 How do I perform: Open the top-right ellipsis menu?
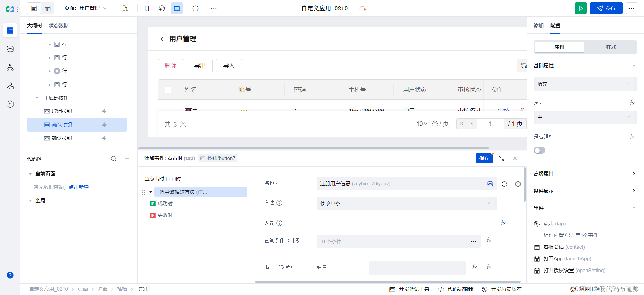[x=632, y=8]
